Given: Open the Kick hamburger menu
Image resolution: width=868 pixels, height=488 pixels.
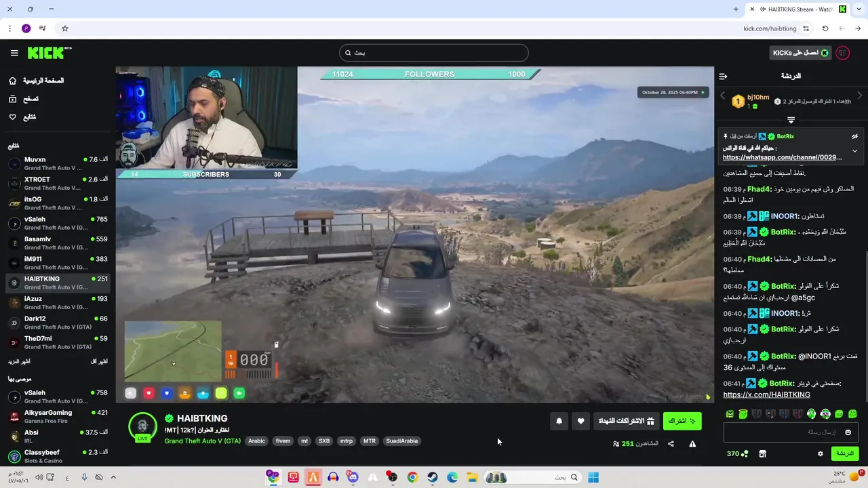Looking at the screenshot, I should pyautogui.click(x=14, y=53).
